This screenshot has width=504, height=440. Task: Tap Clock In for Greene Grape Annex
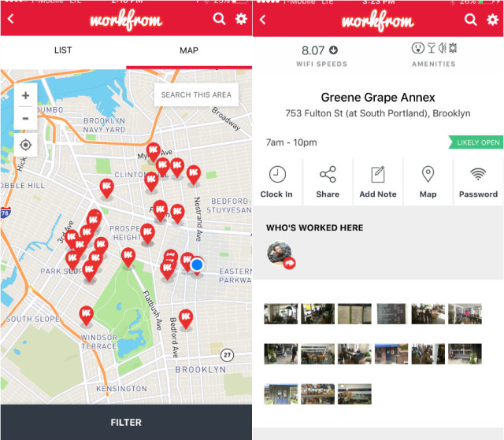(276, 182)
